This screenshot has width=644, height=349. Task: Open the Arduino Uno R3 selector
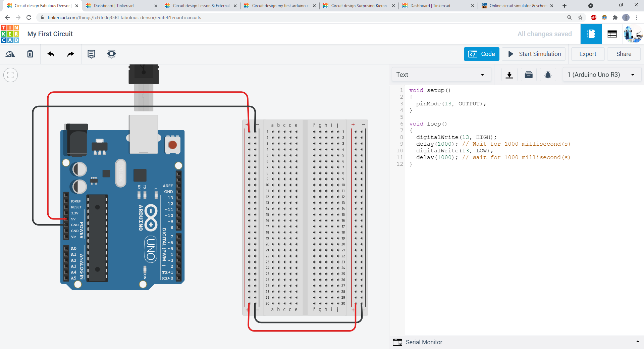(x=601, y=74)
